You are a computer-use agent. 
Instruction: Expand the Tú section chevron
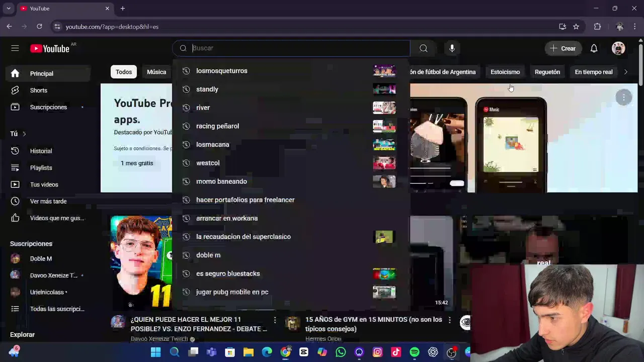[x=24, y=134]
